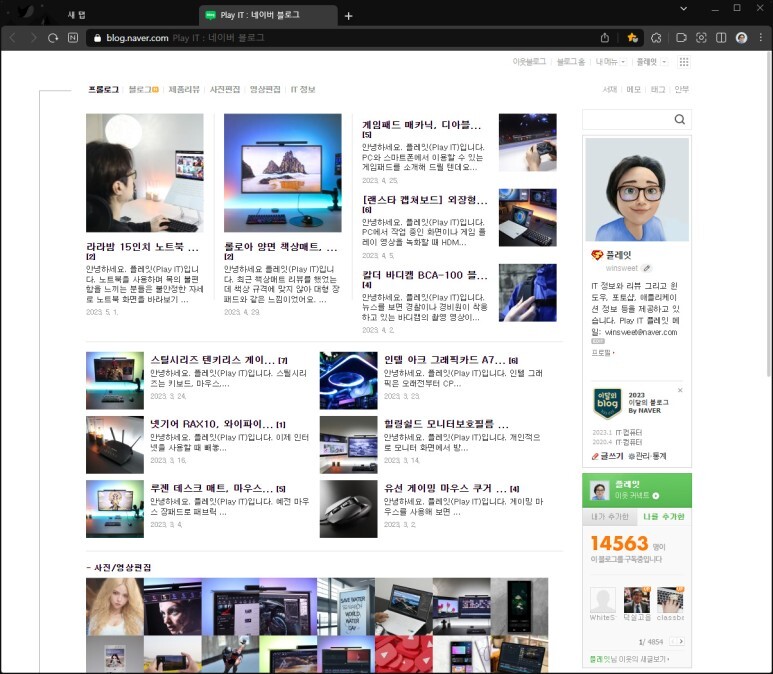Open the 사진편집 category
The width and height of the screenshot is (773, 674).
[225, 89]
